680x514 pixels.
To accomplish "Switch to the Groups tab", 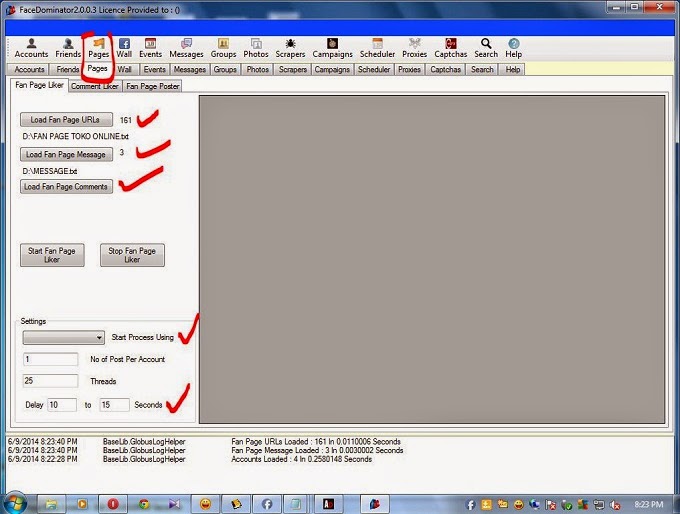I will [x=225, y=69].
